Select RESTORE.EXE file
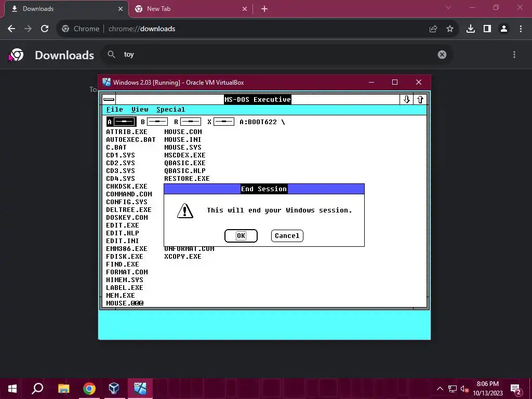532x399 pixels. point(187,179)
